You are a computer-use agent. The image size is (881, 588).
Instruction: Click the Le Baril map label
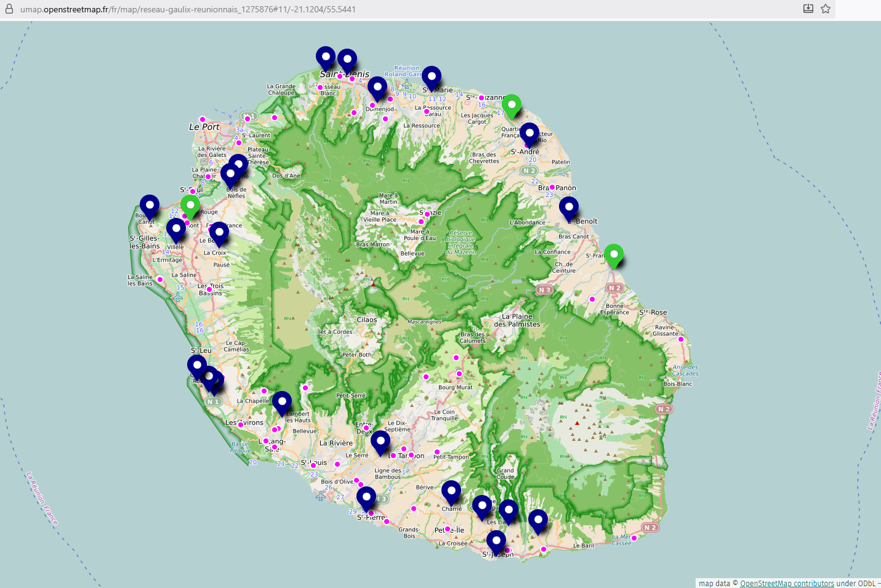click(584, 546)
